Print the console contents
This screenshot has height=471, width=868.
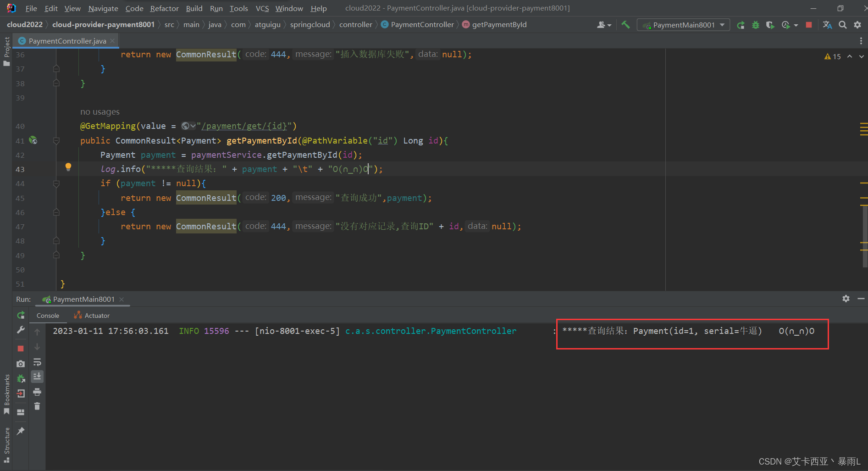(x=37, y=392)
